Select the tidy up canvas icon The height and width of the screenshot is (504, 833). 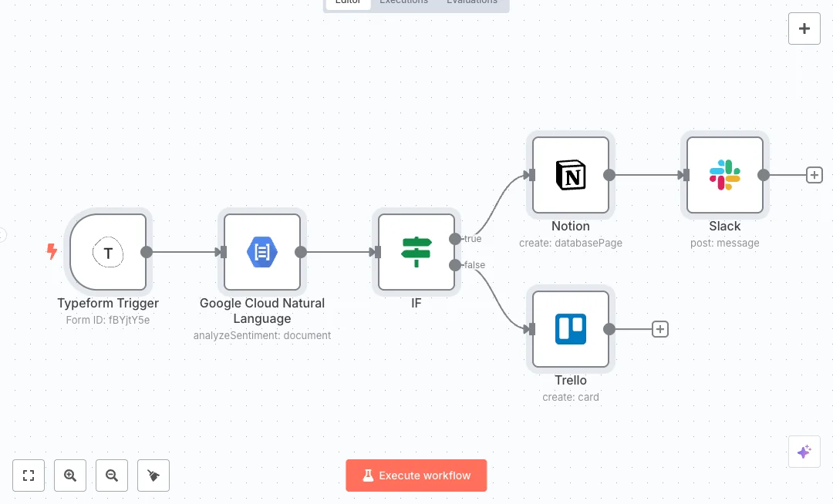click(x=153, y=475)
